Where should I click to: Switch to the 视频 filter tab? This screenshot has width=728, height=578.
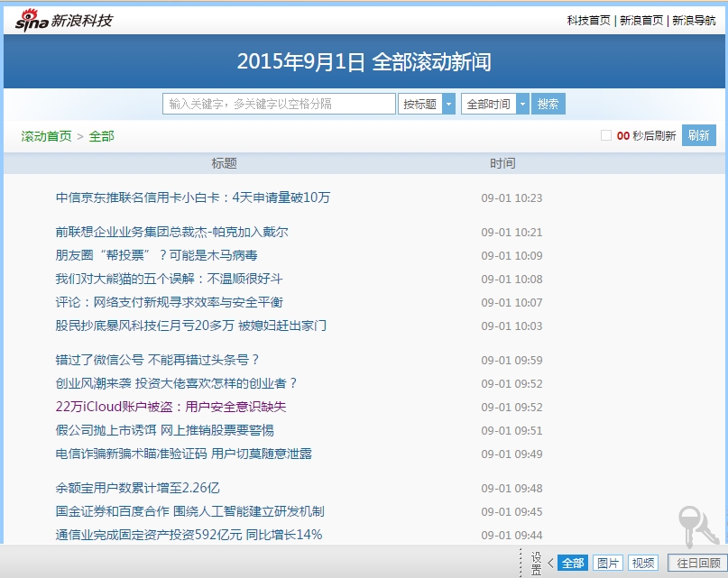pos(642,563)
